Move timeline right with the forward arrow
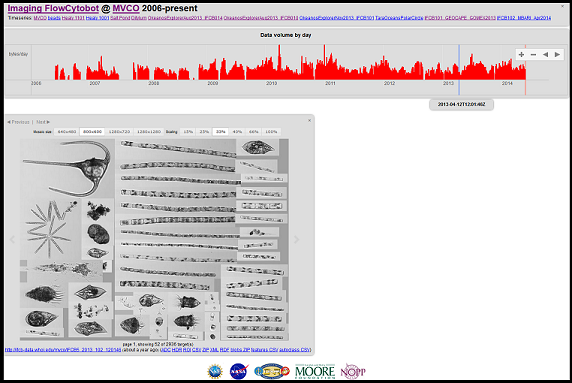572x383 pixels. [557, 55]
